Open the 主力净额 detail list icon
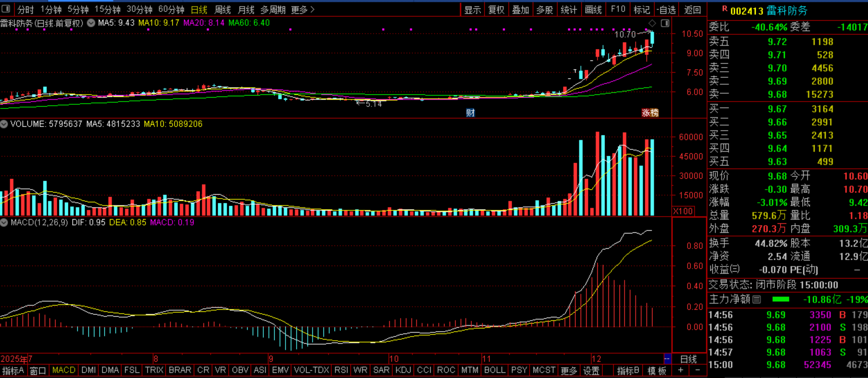868x378 pixels. (x=757, y=299)
